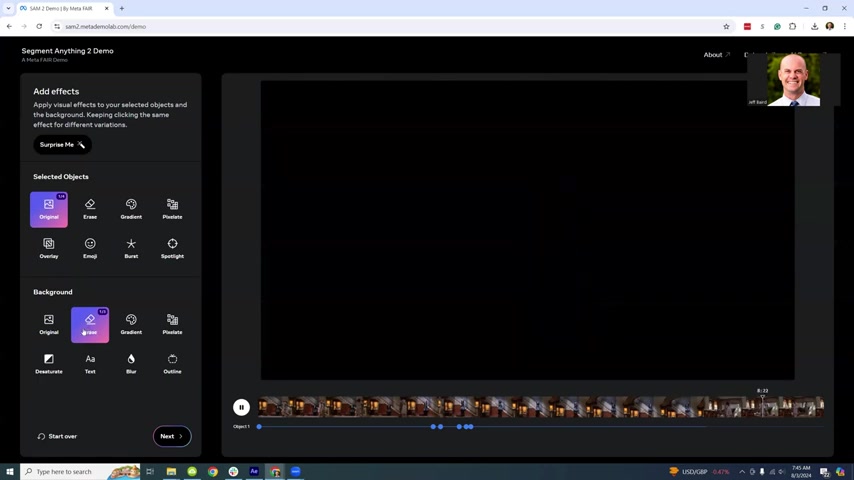Click the video timeline filmstrip
The height and width of the screenshot is (480, 854).
(x=540, y=407)
